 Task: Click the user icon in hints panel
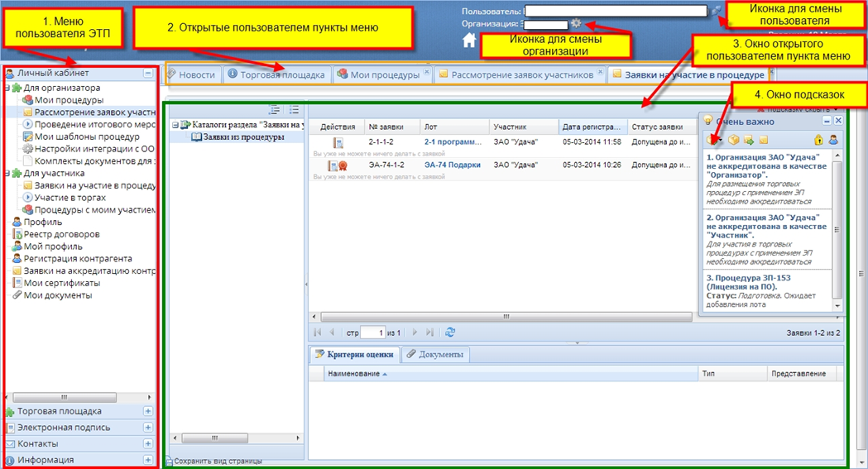pos(833,140)
